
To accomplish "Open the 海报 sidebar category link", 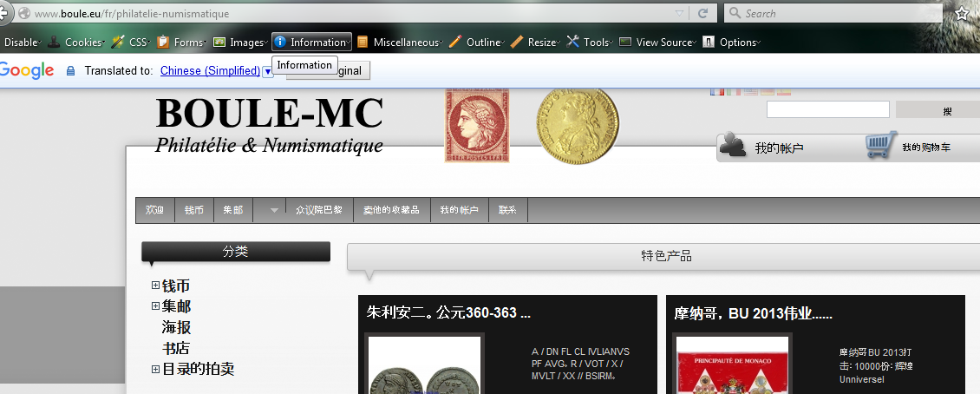I will coord(176,327).
